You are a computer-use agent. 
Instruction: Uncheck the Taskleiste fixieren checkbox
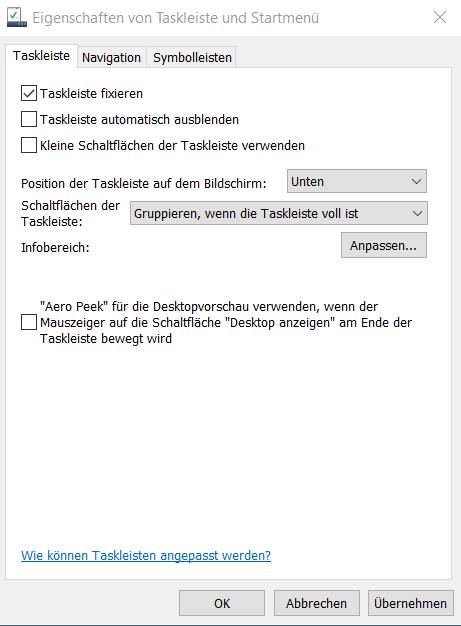(29, 93)
